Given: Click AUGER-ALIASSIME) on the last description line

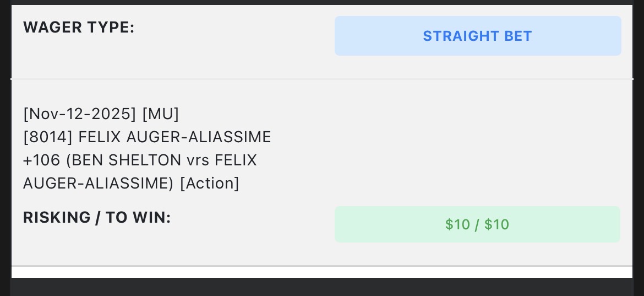Looking at the screenshot, I should coord(99,183).
